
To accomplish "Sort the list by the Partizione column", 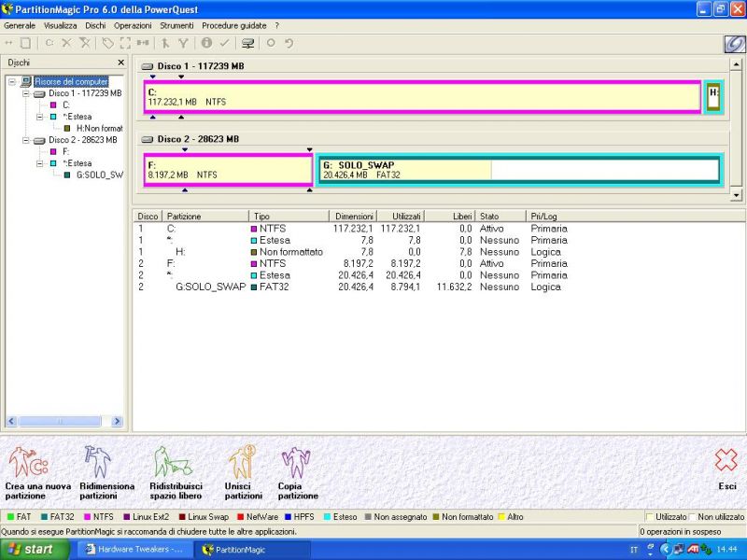I will point(205,217).
